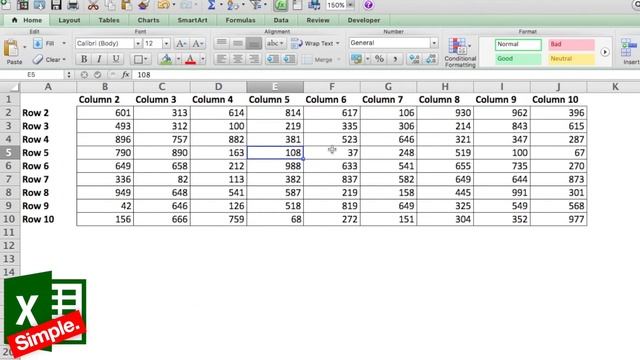Click the red font color swatch

[x=190, y=60]
